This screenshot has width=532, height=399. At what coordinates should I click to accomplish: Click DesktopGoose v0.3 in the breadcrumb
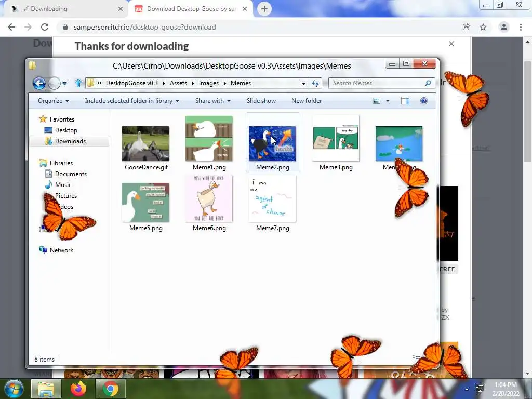click(x=131, y=83)
